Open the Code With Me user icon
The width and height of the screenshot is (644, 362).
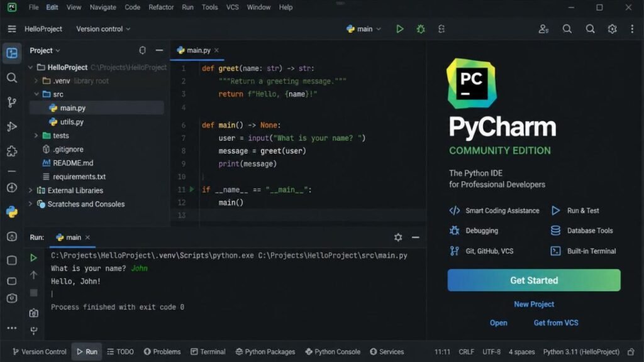(x=543, y=29)
